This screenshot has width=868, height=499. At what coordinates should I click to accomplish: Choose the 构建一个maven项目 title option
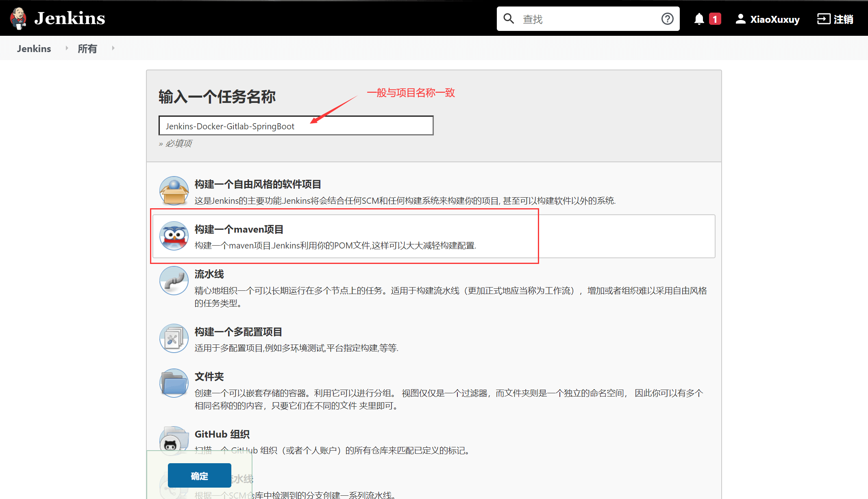(239, 229)
